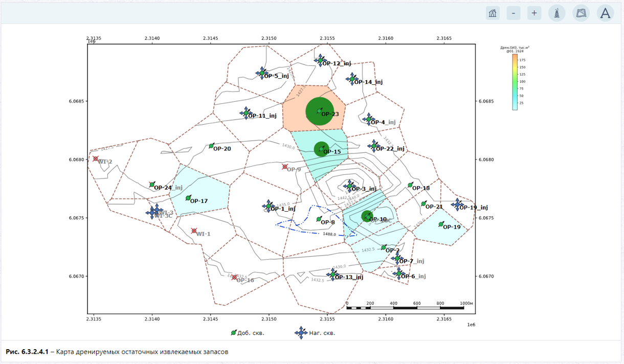Select the OP-19_inj injector marker
The height and width of the screenshot is (364, 624).
click(x=457, y=204)
